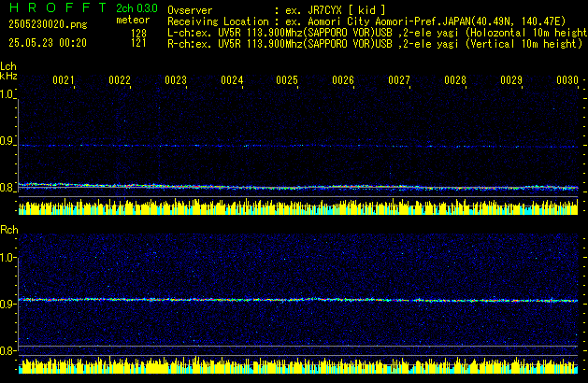Select the 0029 time marker
The height and width of the screenshot is (383, 588).
[x=511, y=80]
